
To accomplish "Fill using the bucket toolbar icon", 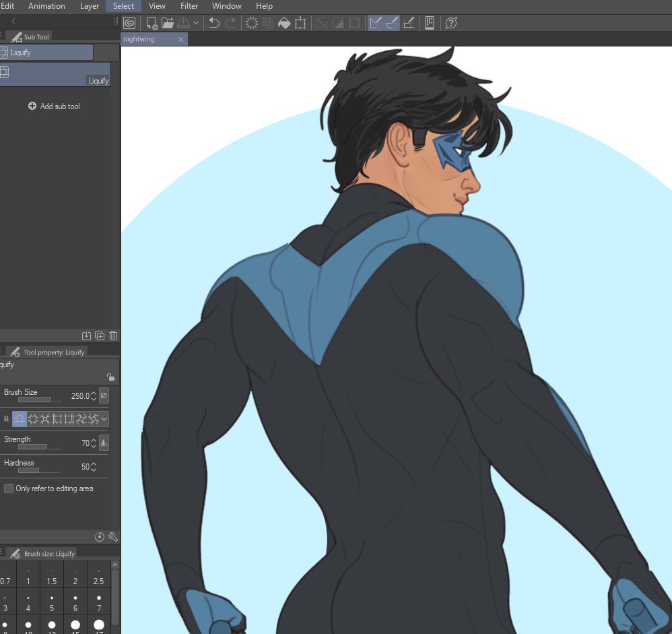I will 284,23.
